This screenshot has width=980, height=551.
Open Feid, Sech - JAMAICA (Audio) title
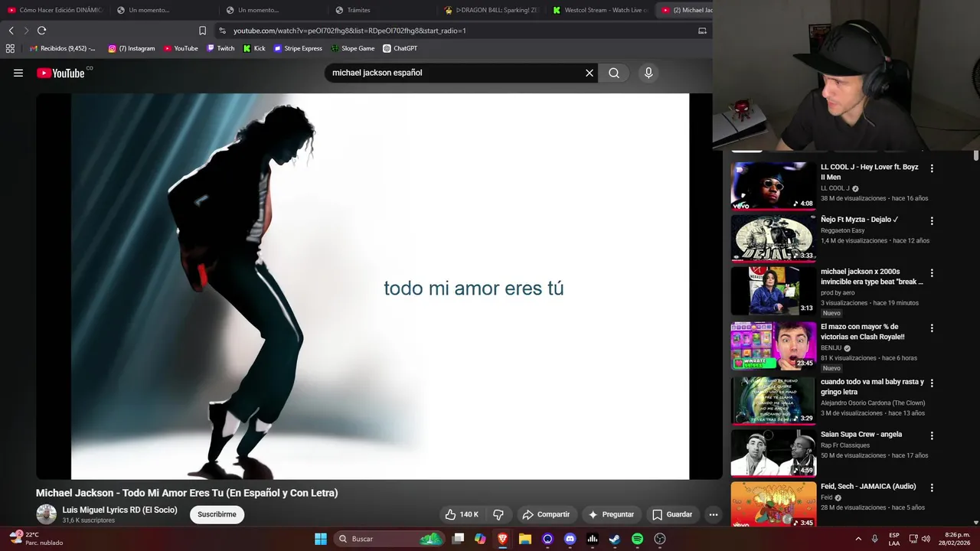868,487
